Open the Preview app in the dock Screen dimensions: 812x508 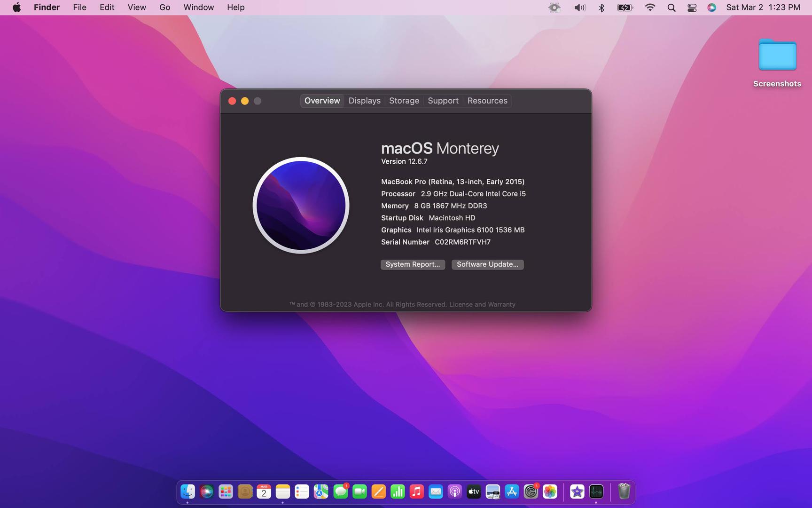coord(493,492)
